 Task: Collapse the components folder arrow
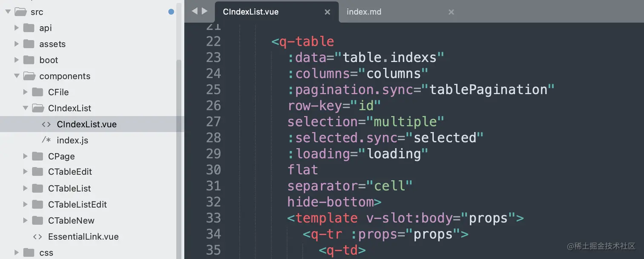17,76
